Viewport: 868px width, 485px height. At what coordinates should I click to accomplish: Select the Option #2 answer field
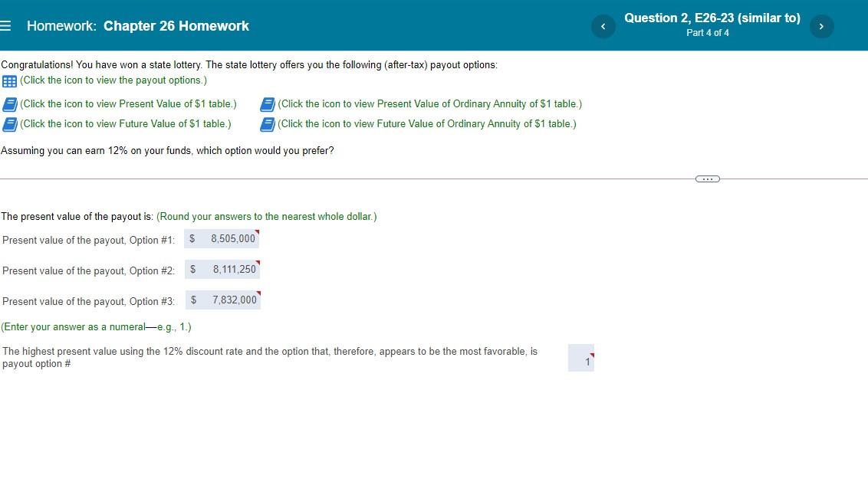click(228, 269)
